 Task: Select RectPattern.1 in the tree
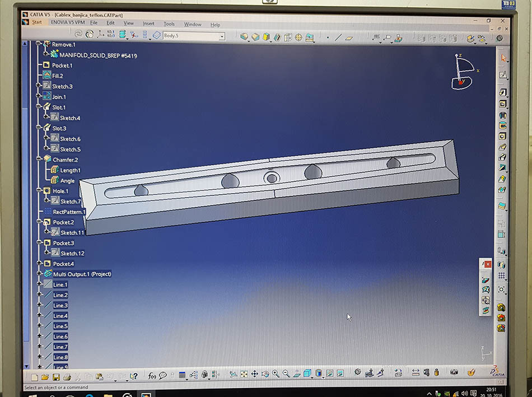pos(68,212)
